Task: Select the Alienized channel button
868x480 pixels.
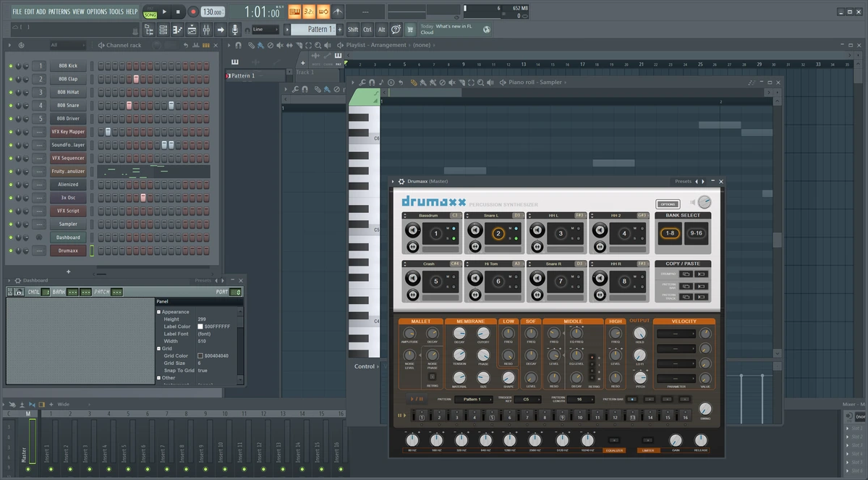Action: coord(68,185)
